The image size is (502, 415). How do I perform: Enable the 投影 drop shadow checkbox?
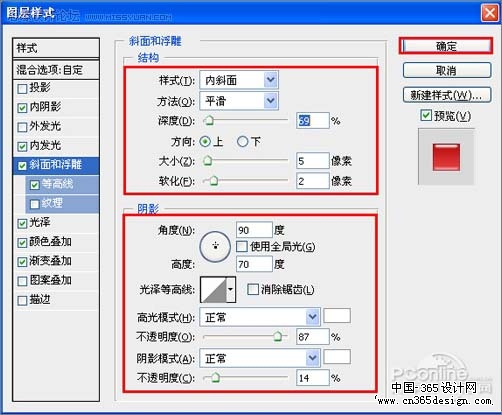tap(22, 89)
